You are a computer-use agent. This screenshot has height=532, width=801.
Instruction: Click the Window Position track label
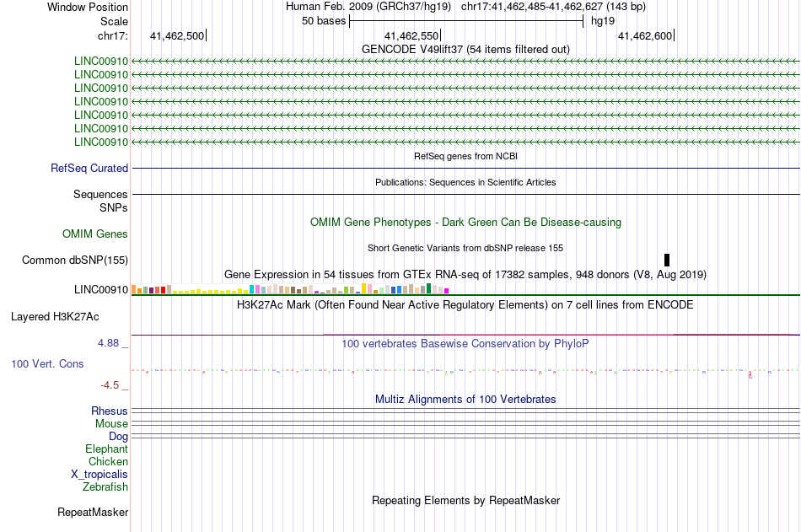(x=88, y=7)
